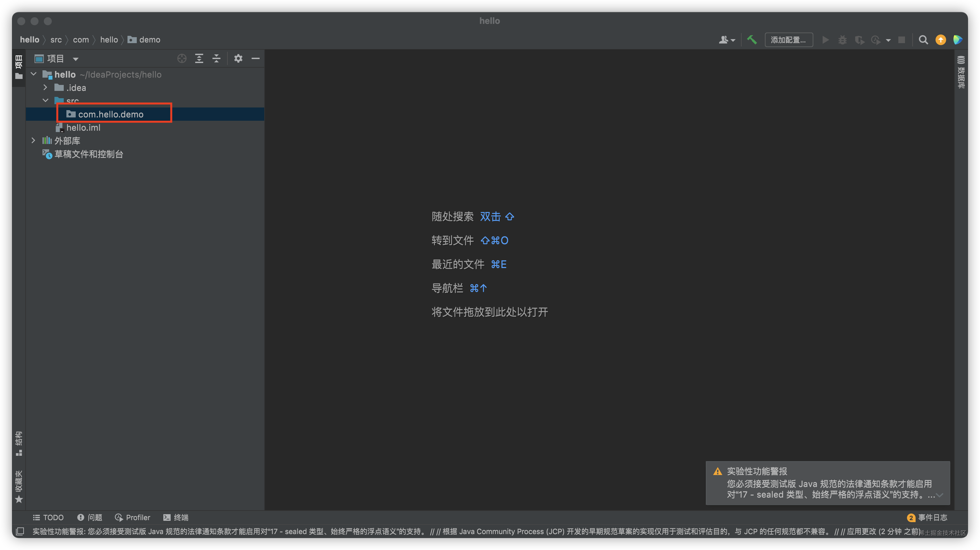980x550 pixels.
Task: Open the 项目 view dropdown
Action: coord(76,59)
